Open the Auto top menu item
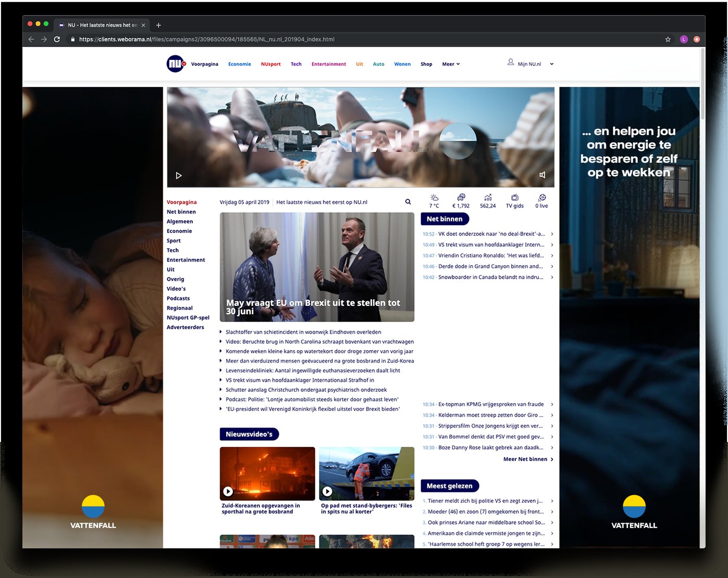 [x=379, y=64]
